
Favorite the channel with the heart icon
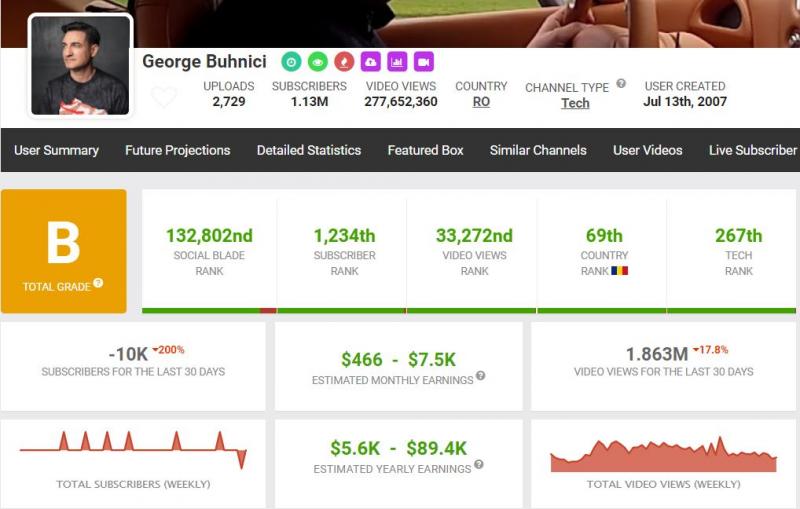164,97
